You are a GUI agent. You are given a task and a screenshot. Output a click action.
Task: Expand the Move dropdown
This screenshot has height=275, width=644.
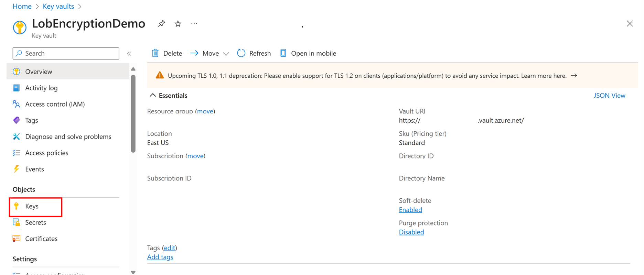(x=226, y=54)
